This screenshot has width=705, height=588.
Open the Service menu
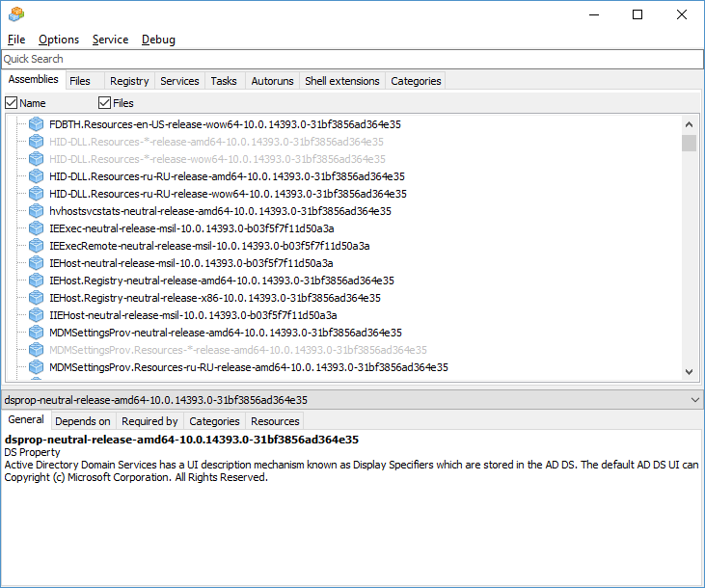110,40
